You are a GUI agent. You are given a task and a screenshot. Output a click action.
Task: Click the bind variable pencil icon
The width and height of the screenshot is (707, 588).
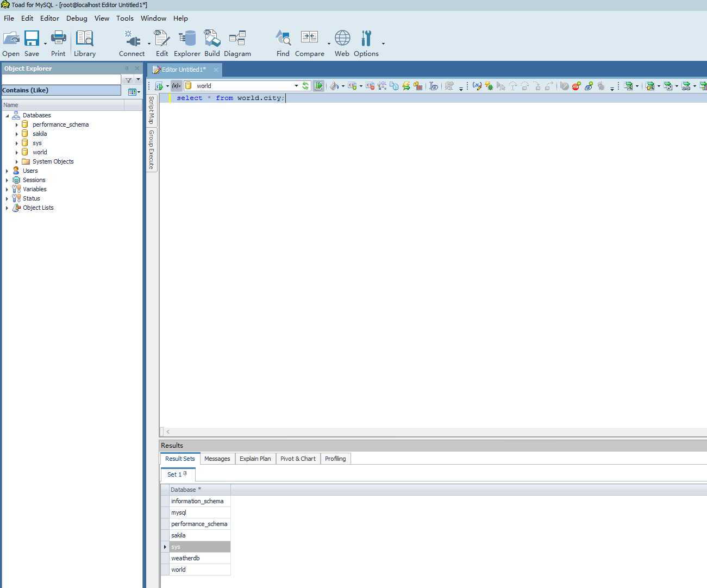tap(477, 86)
